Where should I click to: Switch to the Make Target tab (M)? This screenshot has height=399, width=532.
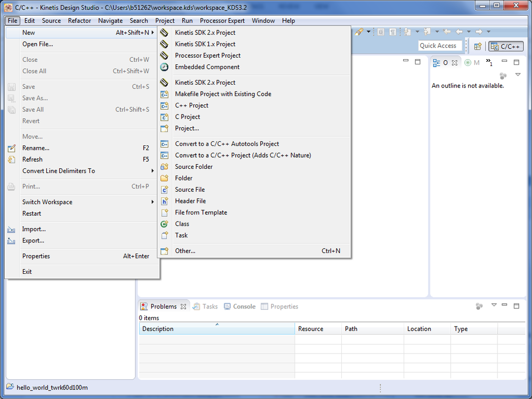click(x=472, y=63)
